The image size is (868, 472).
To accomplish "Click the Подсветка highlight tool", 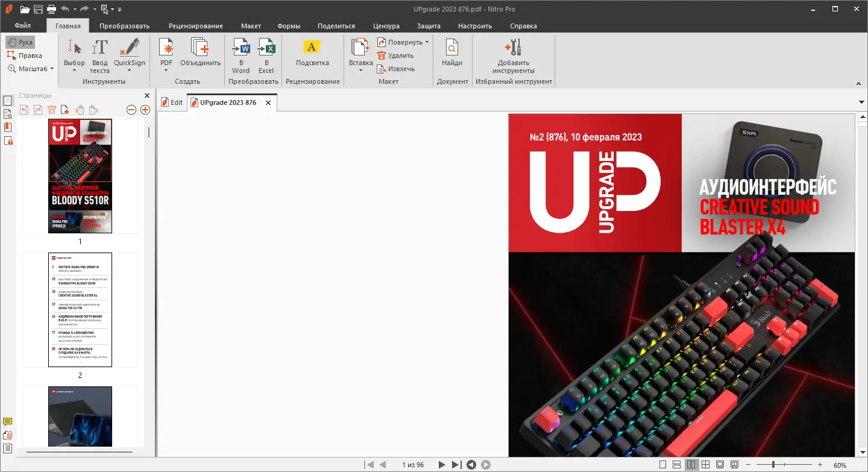I will coord(312,52).
